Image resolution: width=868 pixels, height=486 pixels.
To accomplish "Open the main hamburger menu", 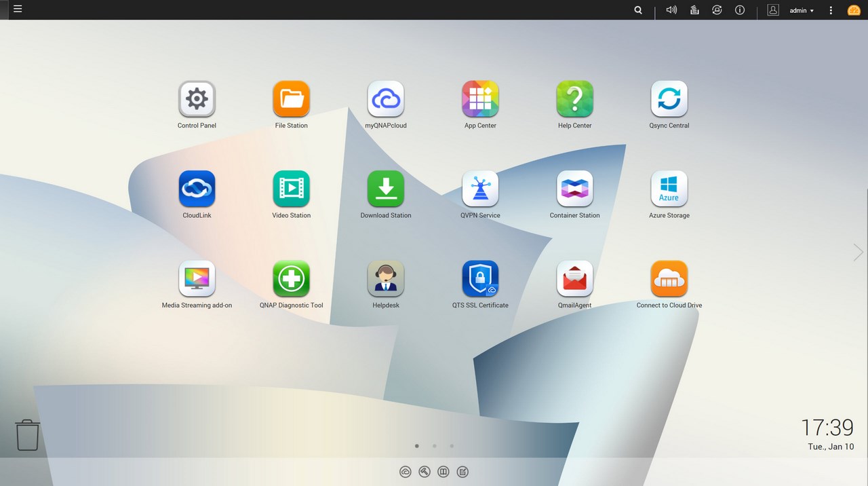I will (x=18, y=10).
